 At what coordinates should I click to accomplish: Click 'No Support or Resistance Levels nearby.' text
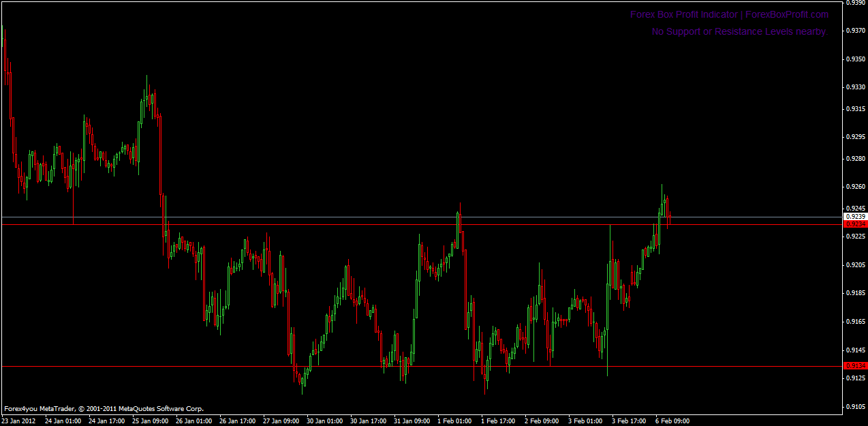[739, 31]
